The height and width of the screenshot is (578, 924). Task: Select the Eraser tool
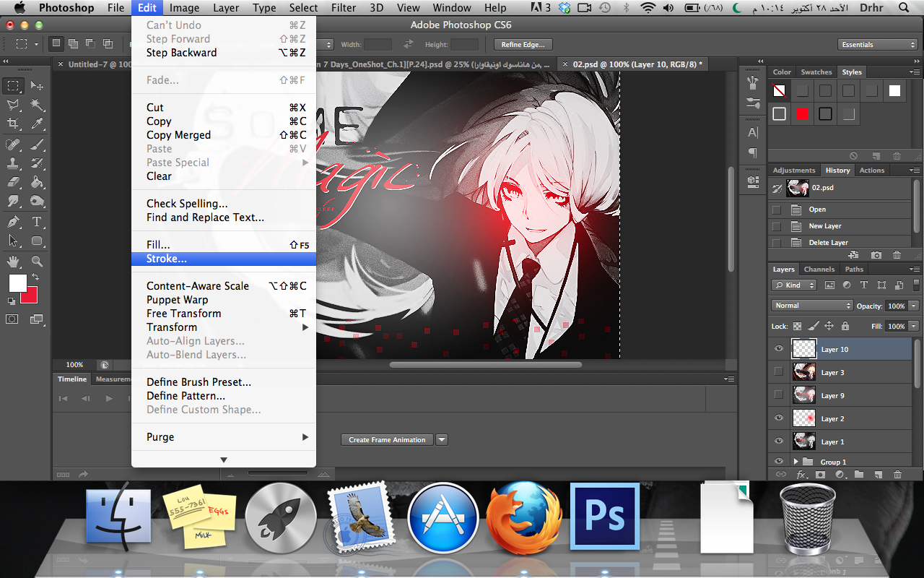click(x=14, y=183)
